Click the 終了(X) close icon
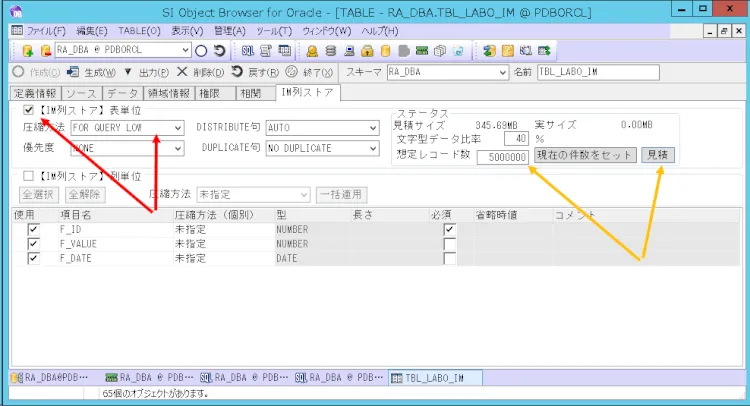750x406 pixels. tap(291, 72)
